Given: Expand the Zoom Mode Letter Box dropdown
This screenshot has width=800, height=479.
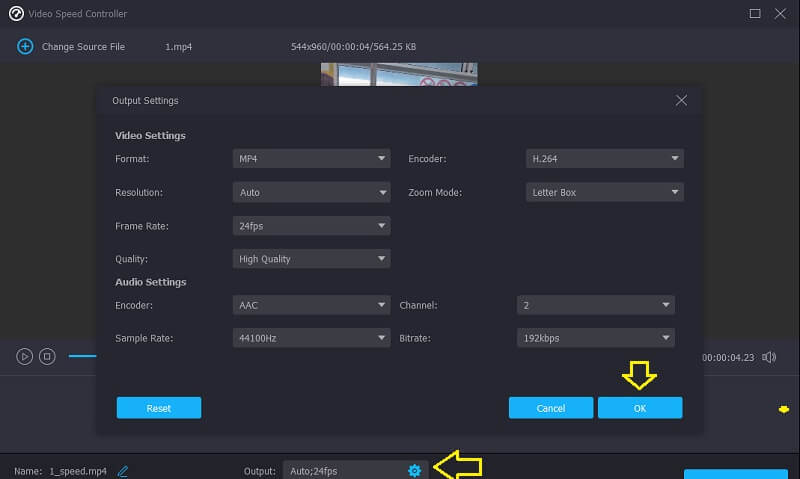Looking at the screenshot, I should [x=604, y=192].
